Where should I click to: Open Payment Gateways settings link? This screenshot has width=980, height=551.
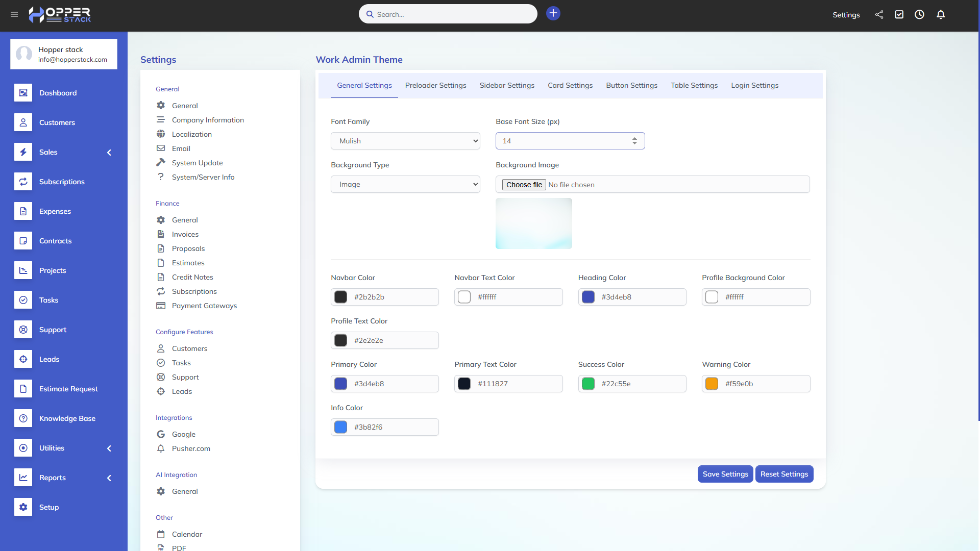pos(204,306)
